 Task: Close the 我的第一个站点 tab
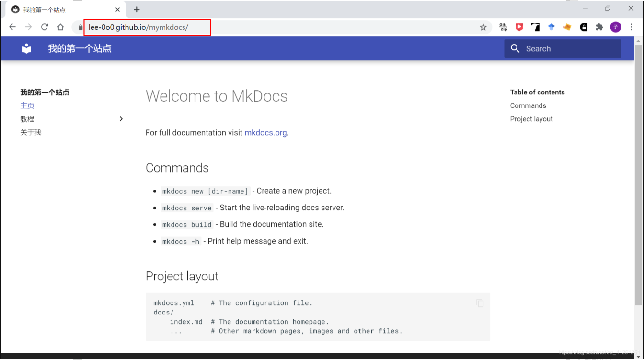(x=118, y=10)
